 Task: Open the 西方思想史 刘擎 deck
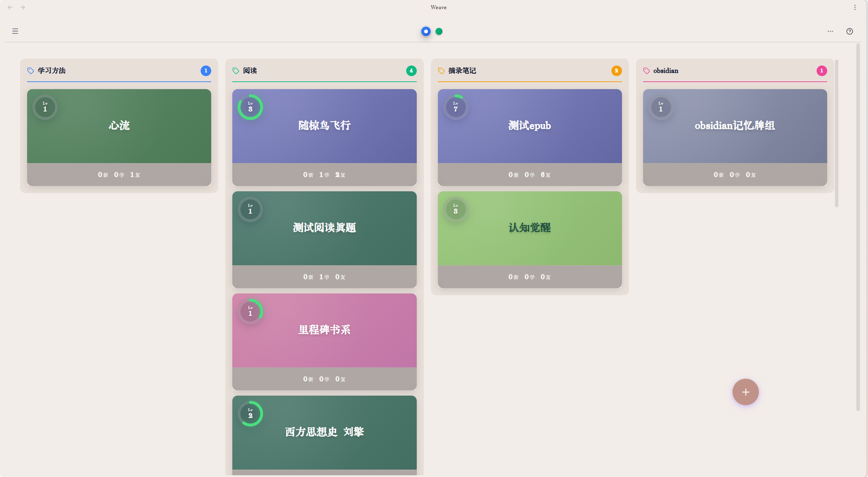[324, 435]
